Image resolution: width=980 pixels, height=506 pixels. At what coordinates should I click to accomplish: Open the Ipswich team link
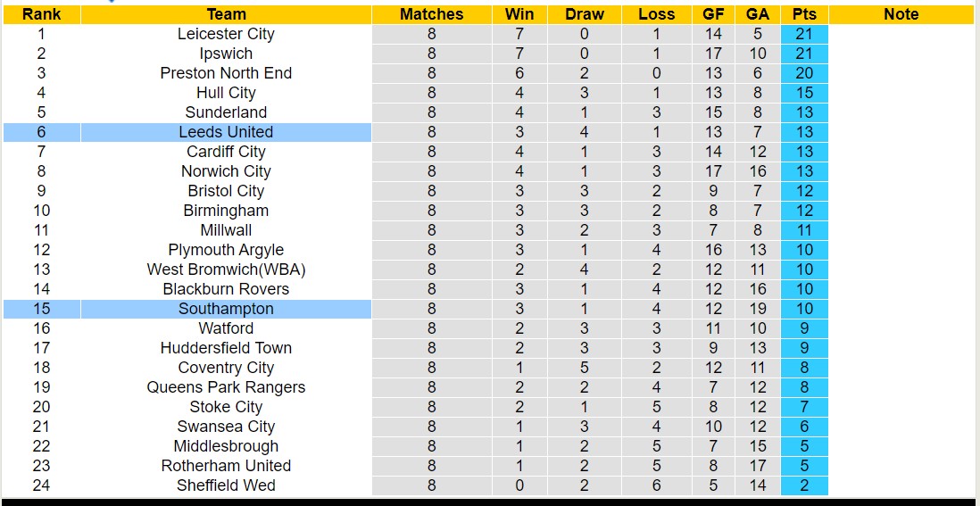226,54
